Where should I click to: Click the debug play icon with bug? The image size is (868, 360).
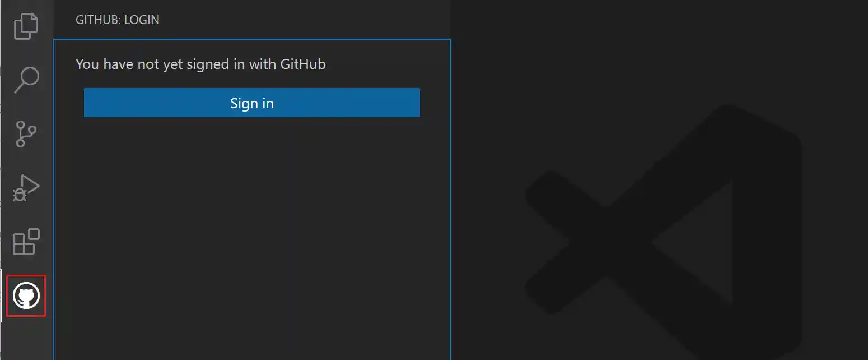coord(26,188)
